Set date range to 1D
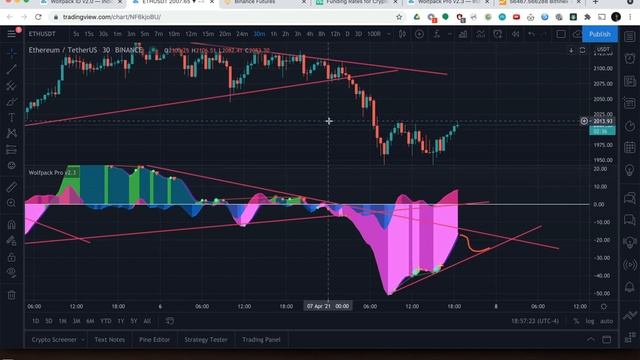The height and width of the screenshot is (360, 640). click(x=36, y=321)
